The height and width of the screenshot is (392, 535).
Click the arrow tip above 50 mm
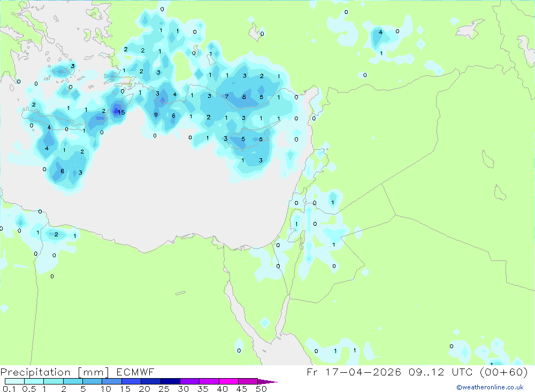(268, 382)
